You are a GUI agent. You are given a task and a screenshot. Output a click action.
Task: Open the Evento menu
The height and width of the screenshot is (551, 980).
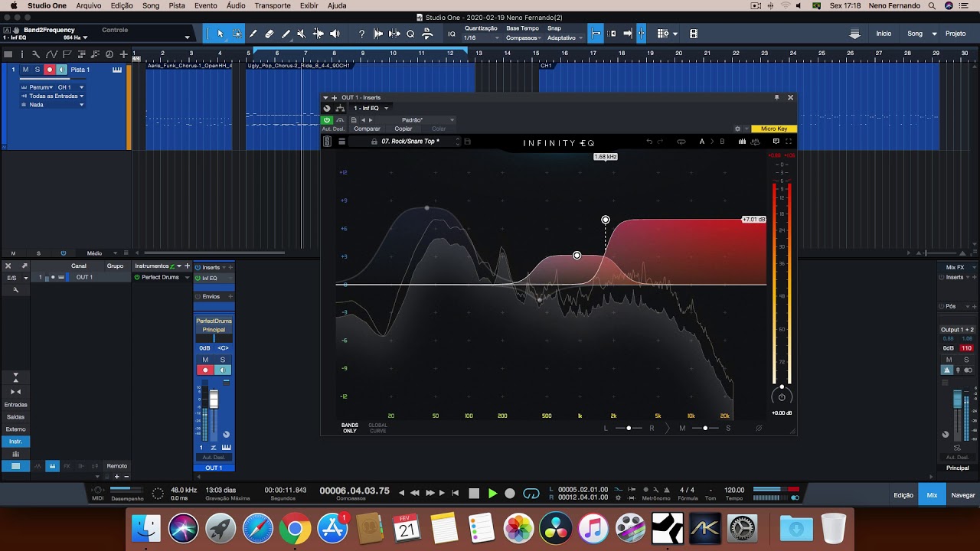[x=205, y=5]
